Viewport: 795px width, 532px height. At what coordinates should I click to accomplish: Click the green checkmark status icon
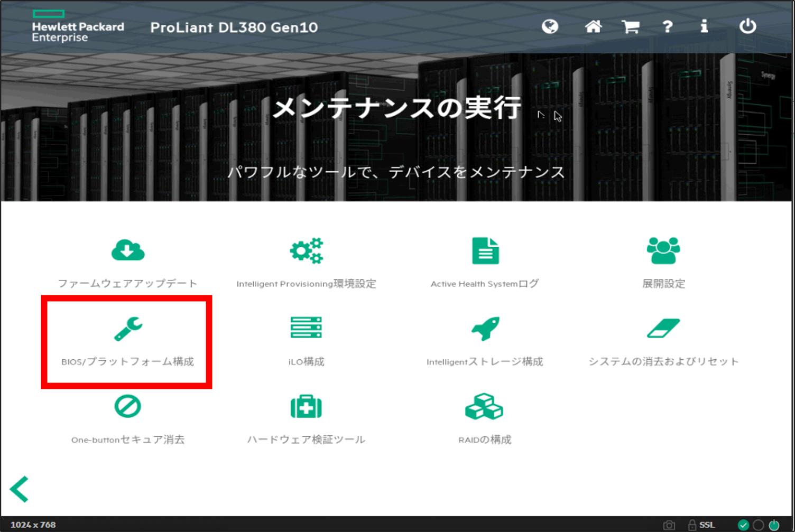(x=743, y=525)
